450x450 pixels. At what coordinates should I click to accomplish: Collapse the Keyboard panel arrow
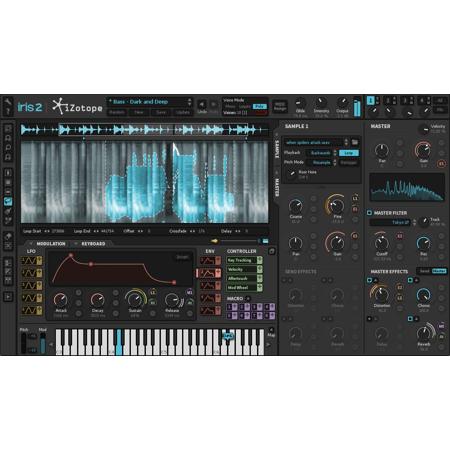[x=76, y=244]
